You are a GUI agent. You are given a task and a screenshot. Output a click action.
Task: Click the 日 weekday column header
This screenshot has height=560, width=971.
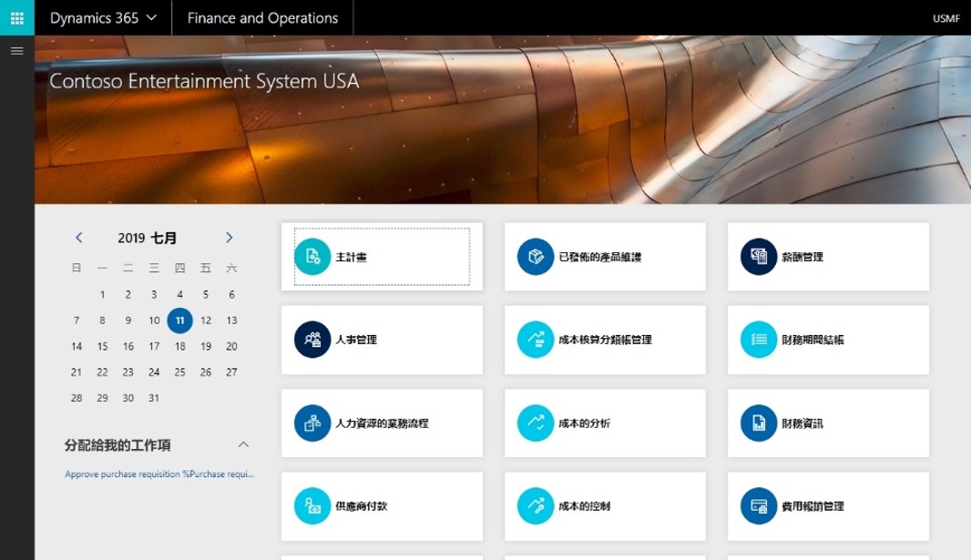pyautogui.click(x=77, y=268)
